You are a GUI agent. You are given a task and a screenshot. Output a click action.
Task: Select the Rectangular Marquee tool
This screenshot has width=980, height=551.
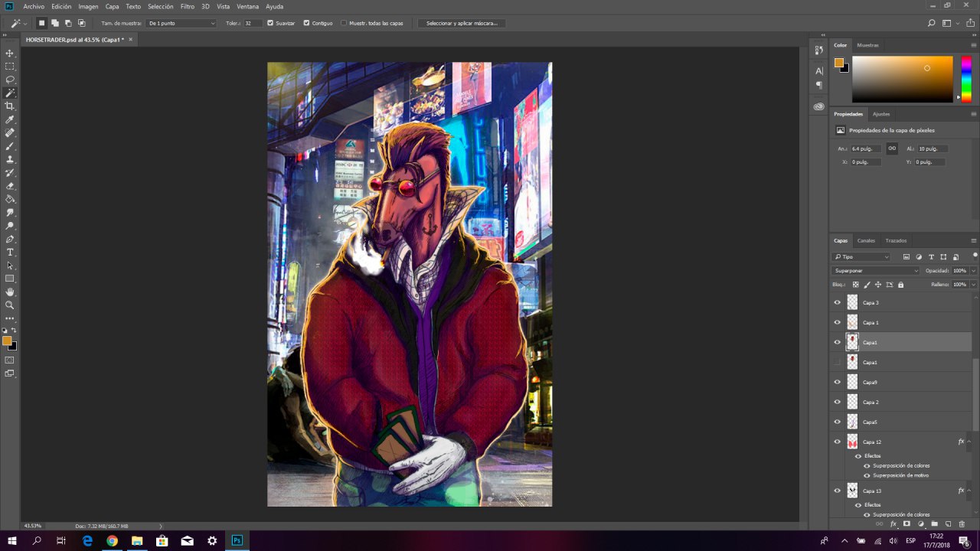point(10,67)
